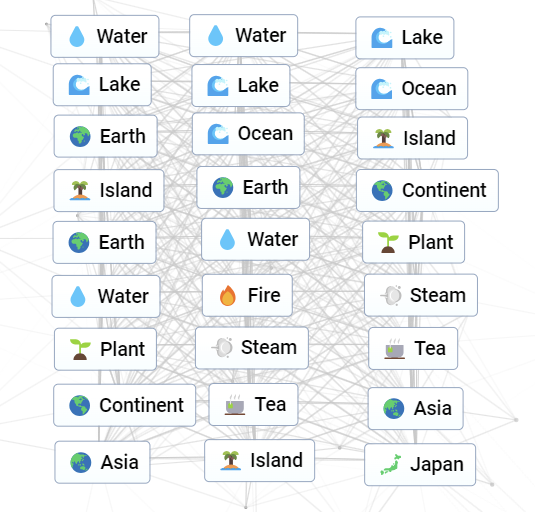Select the Ocean tile between Lake and Island
Image resolution: width=535 pixels, height=512 pixels.
(x=411, y=89)
